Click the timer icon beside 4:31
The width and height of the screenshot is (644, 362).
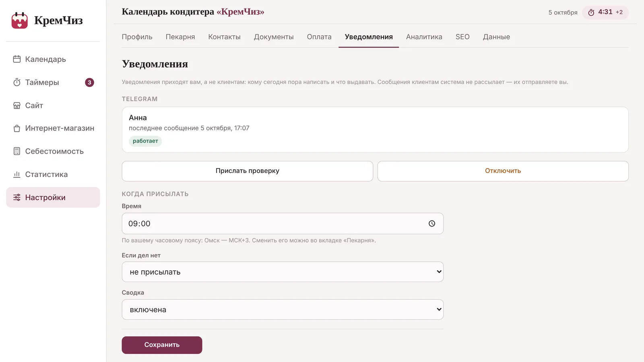591,12
